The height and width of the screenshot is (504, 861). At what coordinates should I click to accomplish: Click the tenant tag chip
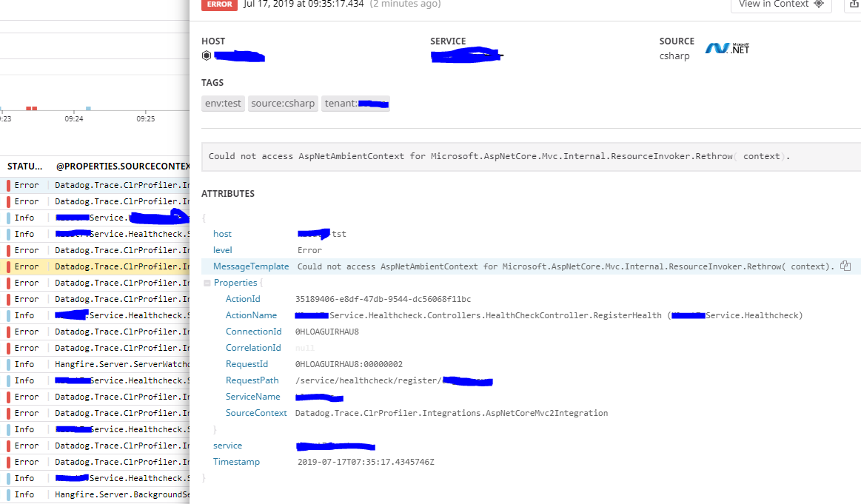coord(355,103)
